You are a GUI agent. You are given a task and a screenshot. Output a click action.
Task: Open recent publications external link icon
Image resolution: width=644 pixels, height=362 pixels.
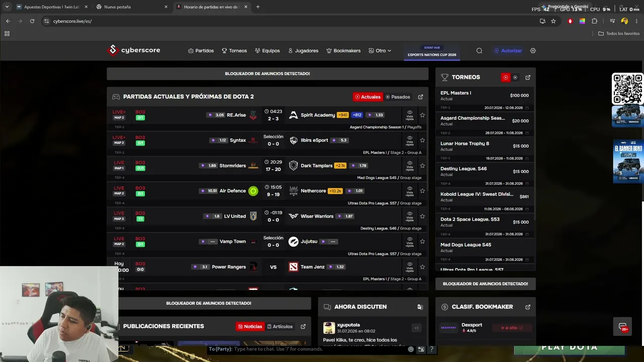[303, 326]
